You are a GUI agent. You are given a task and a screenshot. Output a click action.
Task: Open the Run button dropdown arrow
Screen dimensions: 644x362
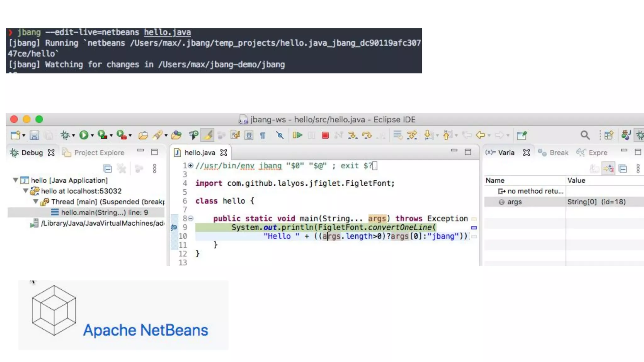(92, 136)
